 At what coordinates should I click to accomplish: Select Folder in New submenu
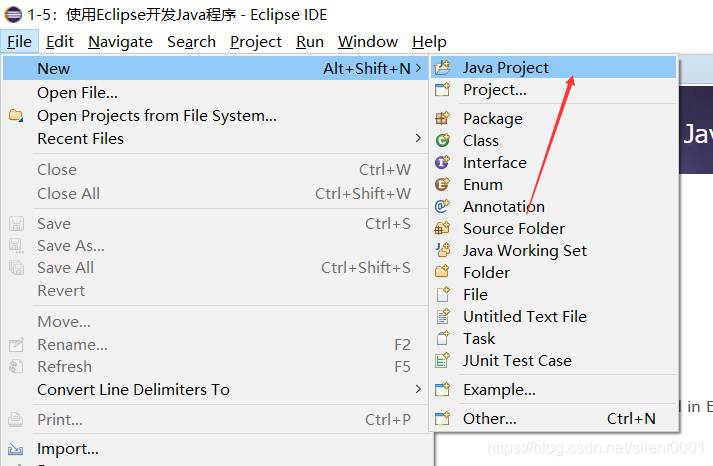click(553, 272)
